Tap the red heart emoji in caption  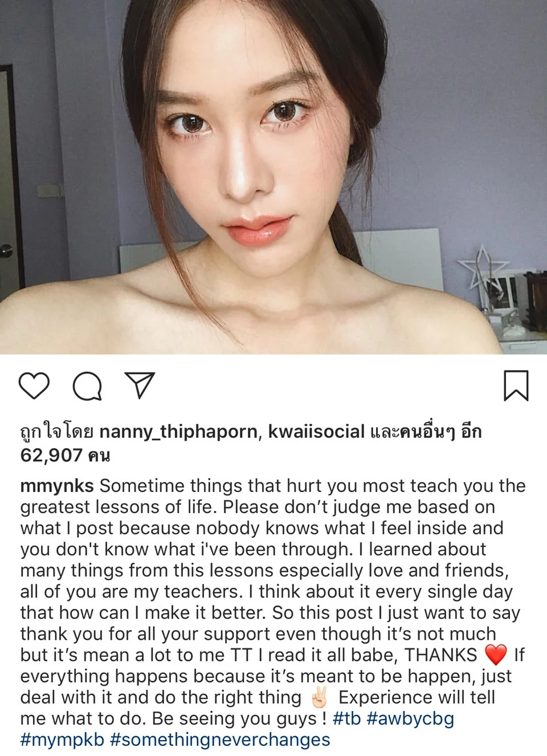pos(495,655)
